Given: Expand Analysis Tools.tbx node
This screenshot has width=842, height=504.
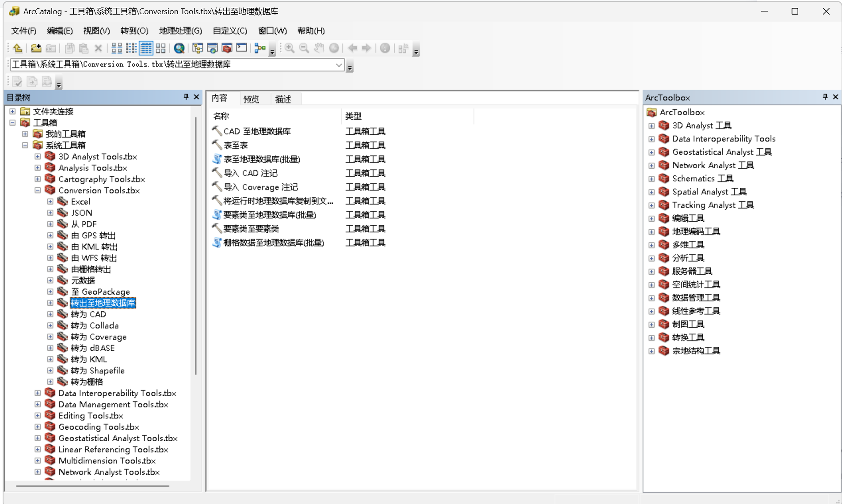Looking at the screenshot, I should click(38, 168).
